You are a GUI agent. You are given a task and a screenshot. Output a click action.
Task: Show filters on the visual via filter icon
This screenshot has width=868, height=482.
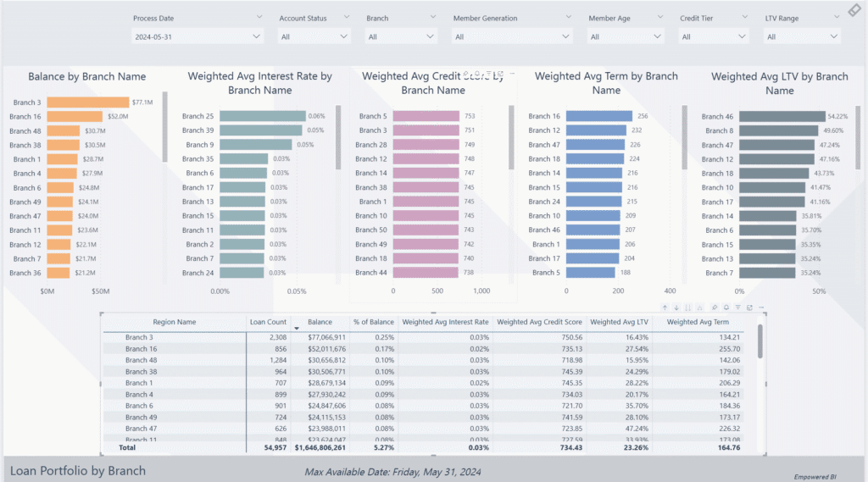[738, 307]
